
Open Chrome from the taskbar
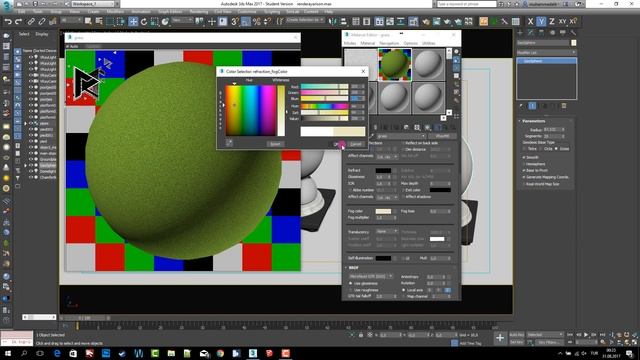pos(220,353)
